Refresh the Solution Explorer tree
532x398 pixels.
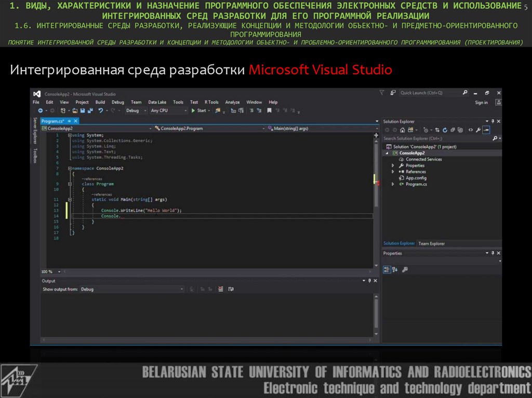445,130
